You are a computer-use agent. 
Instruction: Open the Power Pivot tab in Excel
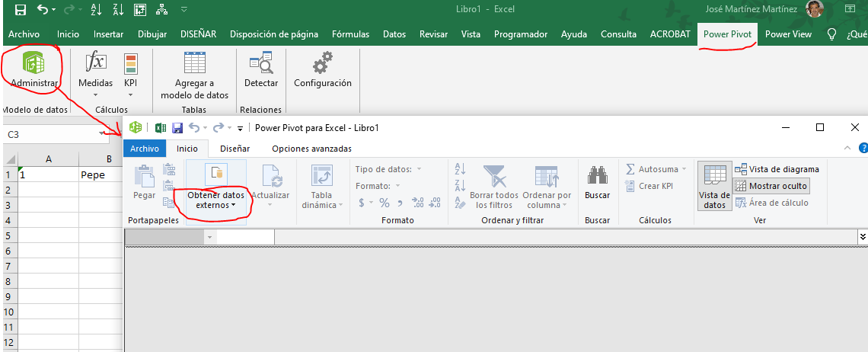click(x=727, y=34)
